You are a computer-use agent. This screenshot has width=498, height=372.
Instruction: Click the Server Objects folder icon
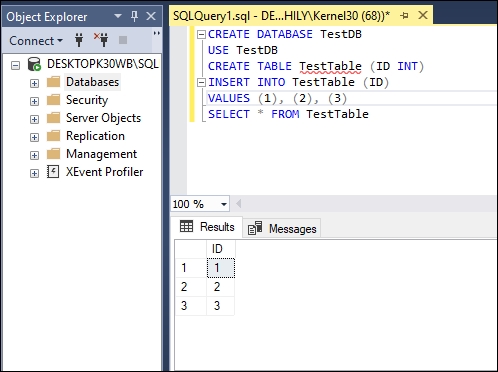[53, 118]
